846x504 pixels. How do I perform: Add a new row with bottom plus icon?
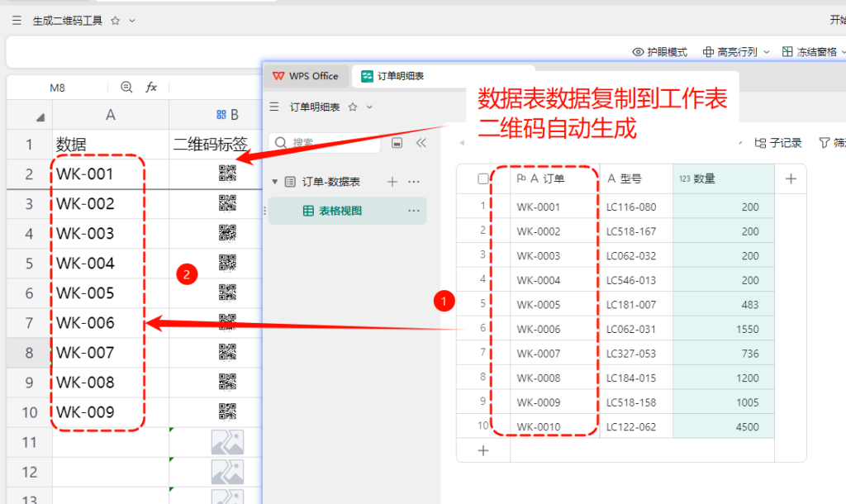(x=483, y=450)
